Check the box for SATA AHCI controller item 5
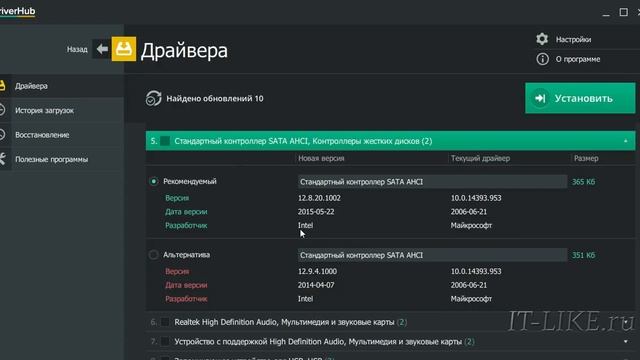The height and width of the screenshot is (360, 640). pos(165,141)
